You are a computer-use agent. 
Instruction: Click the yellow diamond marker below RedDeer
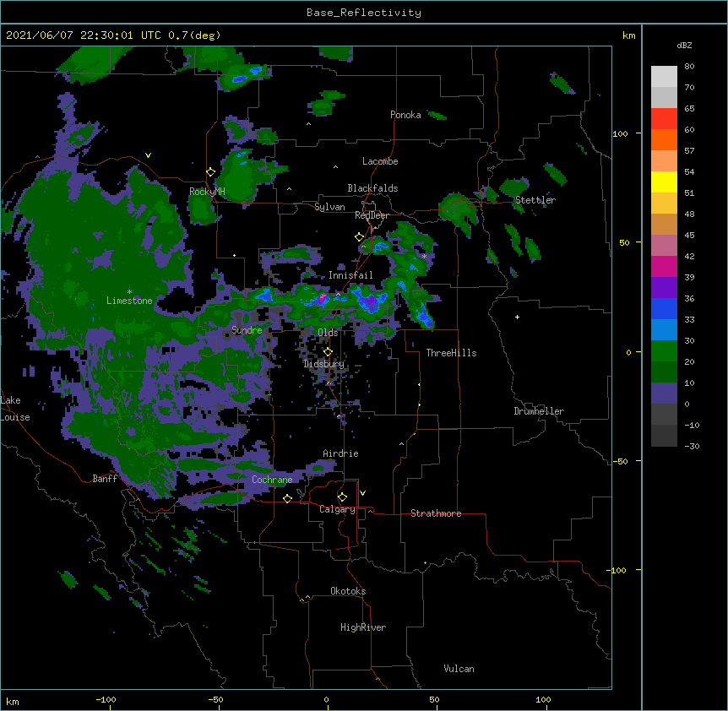pyautogui.click(x=359, y=237)
